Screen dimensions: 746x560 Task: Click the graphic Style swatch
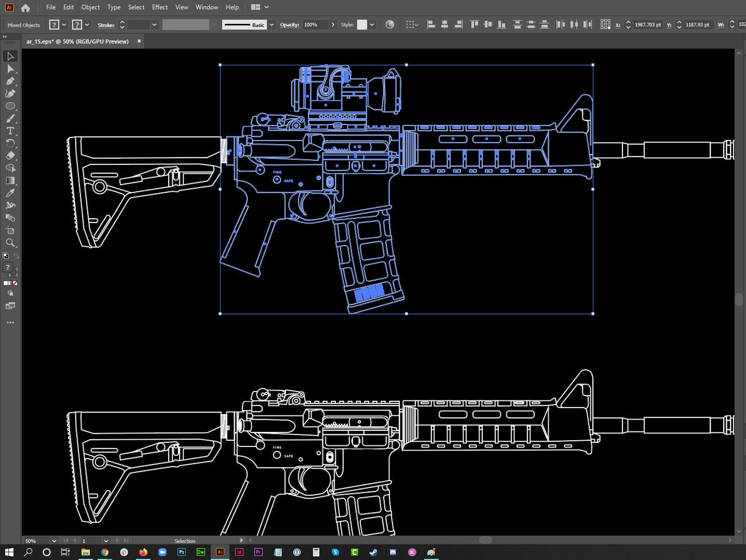(x=362, y=25)
